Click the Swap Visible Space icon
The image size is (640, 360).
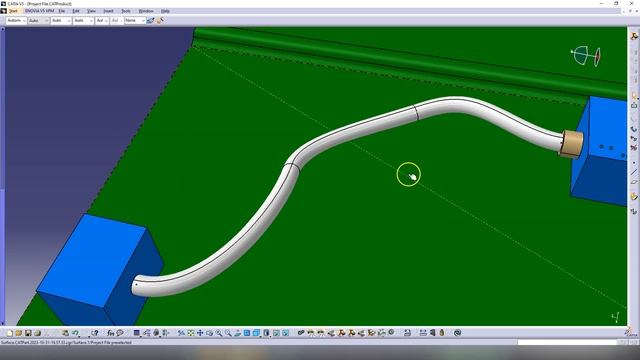pyautogui.click(x=286, y=333)
